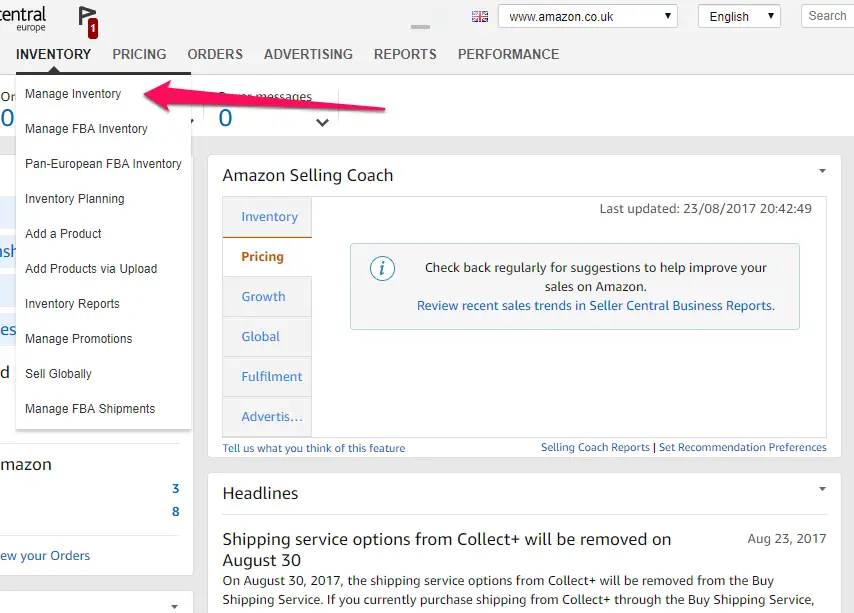Image resolution: width=854 pixels, height=613 pixels.
Task: Click Tell us what you think link
Action: tap(314, 448)
